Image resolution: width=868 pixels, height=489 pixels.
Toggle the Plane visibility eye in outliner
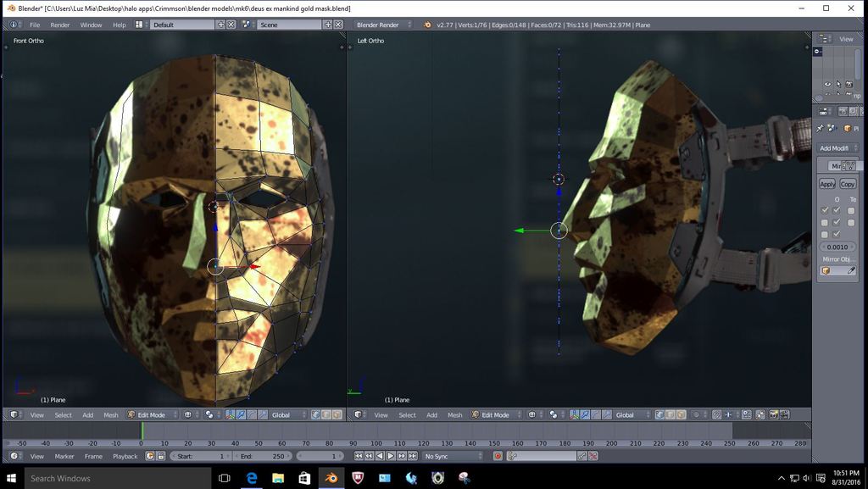click(827, 84)
